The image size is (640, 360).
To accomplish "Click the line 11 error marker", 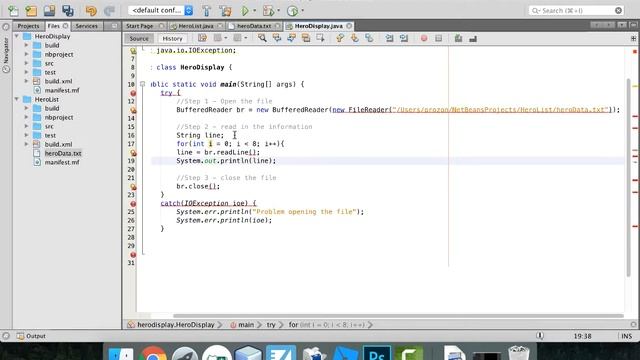I will coord(133,93).
